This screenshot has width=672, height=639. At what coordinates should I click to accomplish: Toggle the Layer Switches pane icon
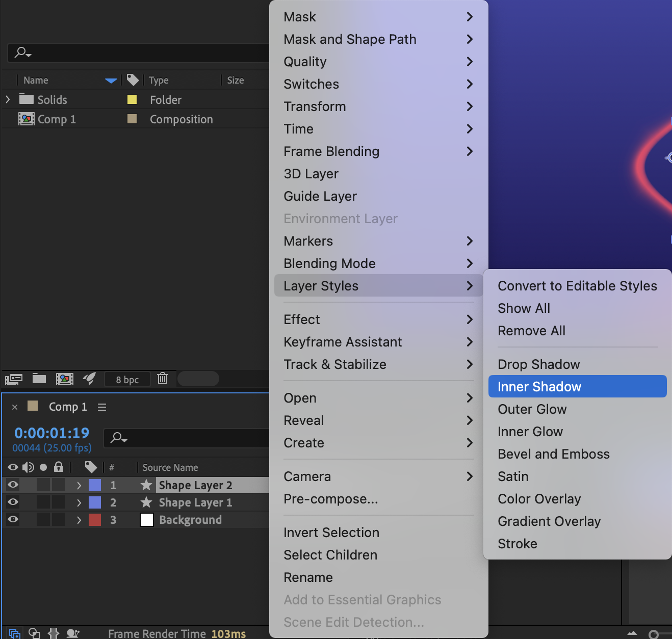tap(14, 633)
